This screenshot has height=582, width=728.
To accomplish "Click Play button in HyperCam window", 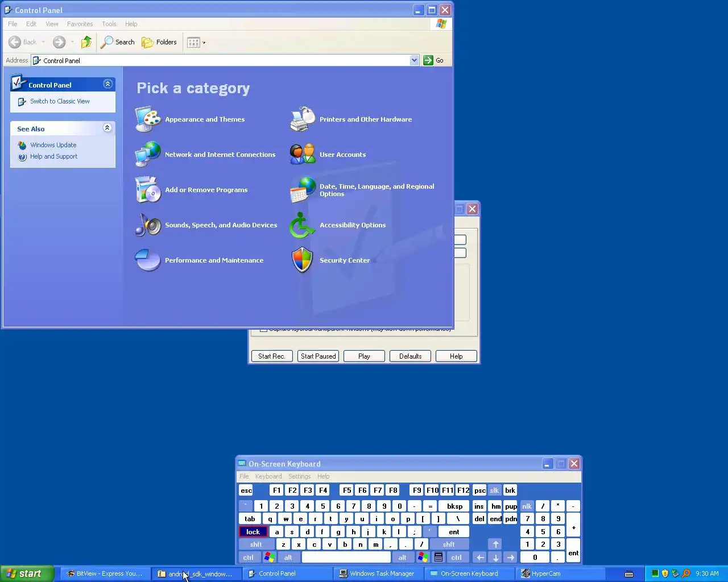I will 364,356.
